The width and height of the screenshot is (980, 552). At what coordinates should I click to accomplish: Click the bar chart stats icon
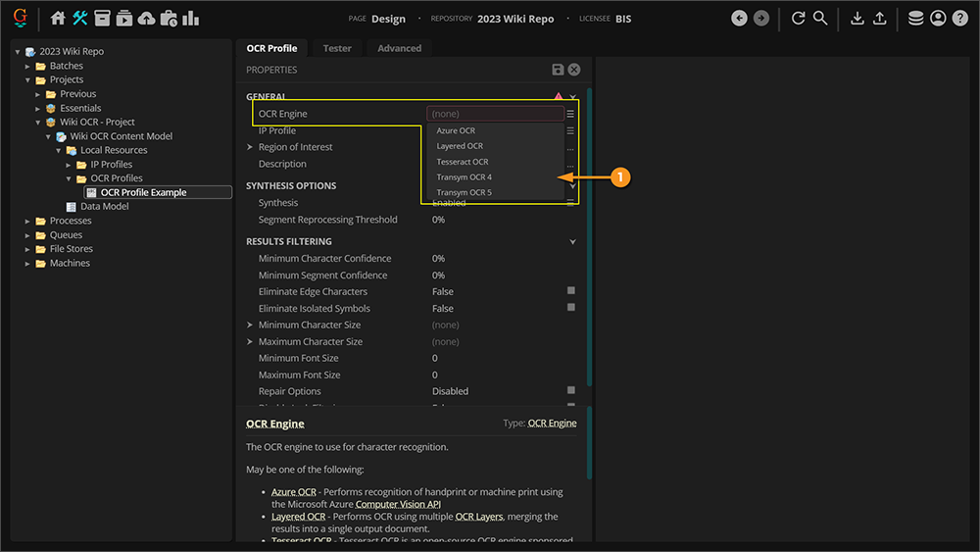click(x=190, y=19)
